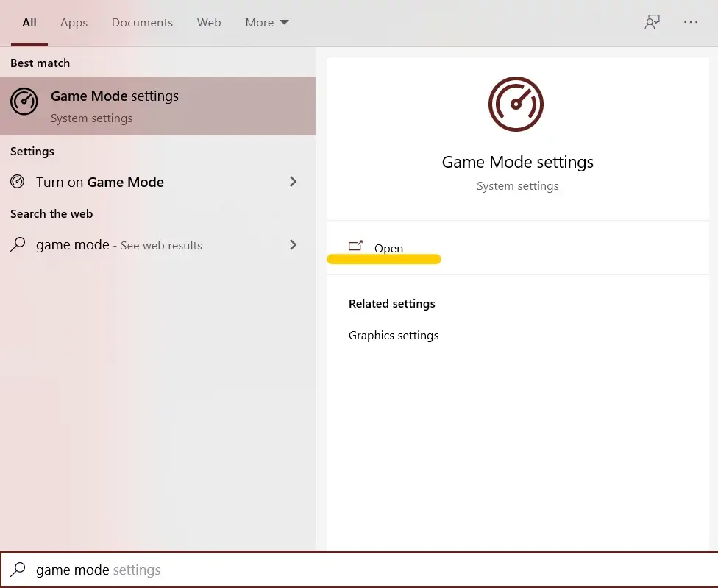
Task: Select the Documents search tab
Action: pyautogui.click(x=142, y=22)
